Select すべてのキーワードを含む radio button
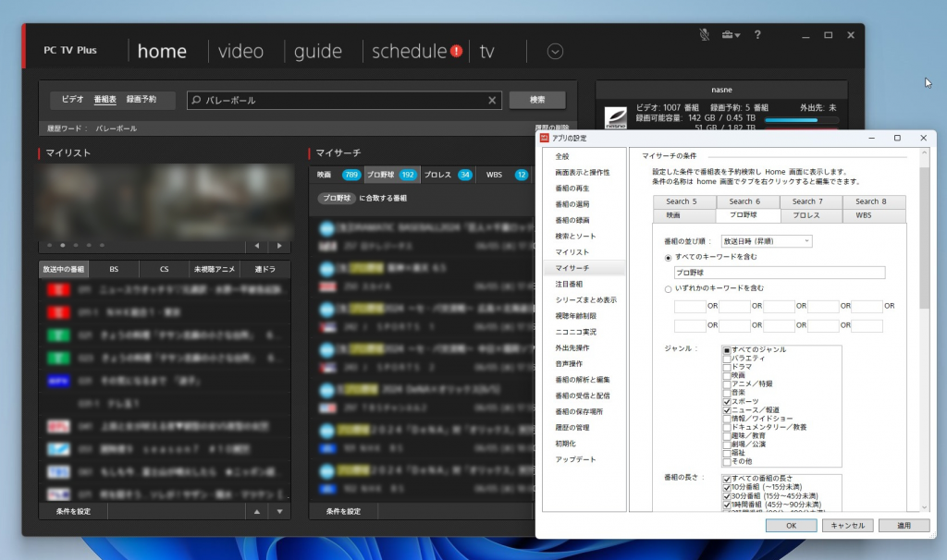This screenshot has height=560, width=947. [668, 258]
